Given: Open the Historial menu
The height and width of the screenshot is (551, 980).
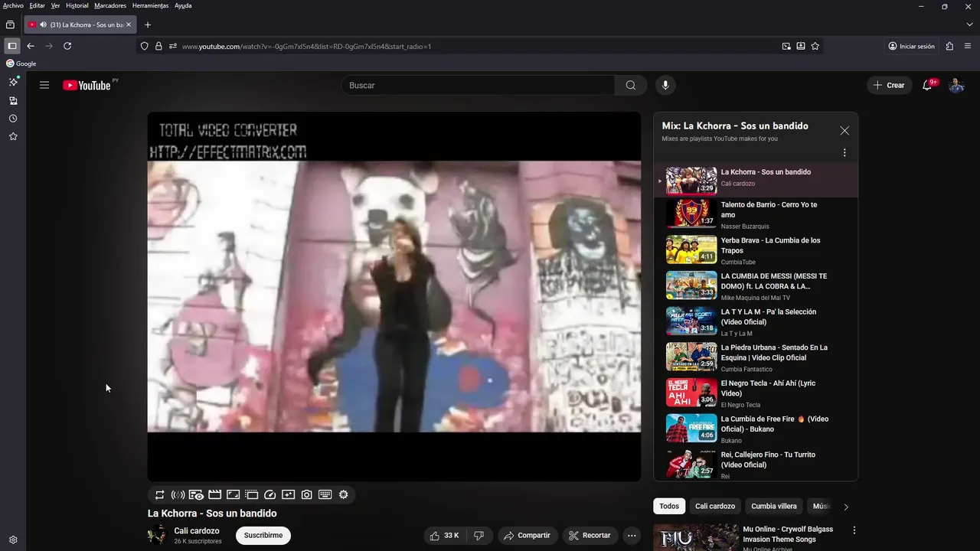Looking at the screenshot, I should tap(77, 5).
